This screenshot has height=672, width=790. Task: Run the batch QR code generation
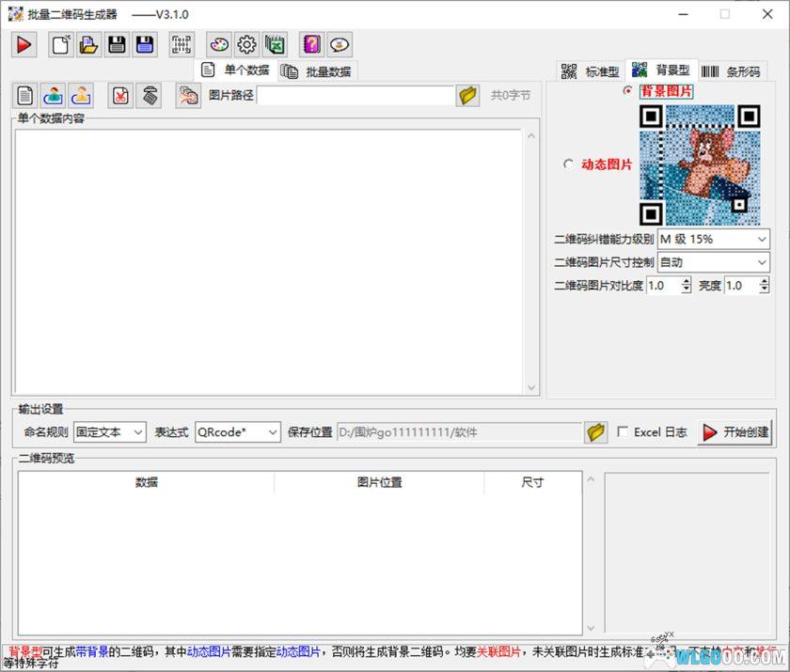click(24, 44)
